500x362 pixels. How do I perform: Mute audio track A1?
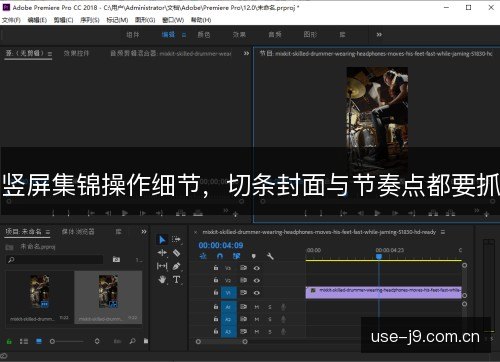click(x=257, y=307)
